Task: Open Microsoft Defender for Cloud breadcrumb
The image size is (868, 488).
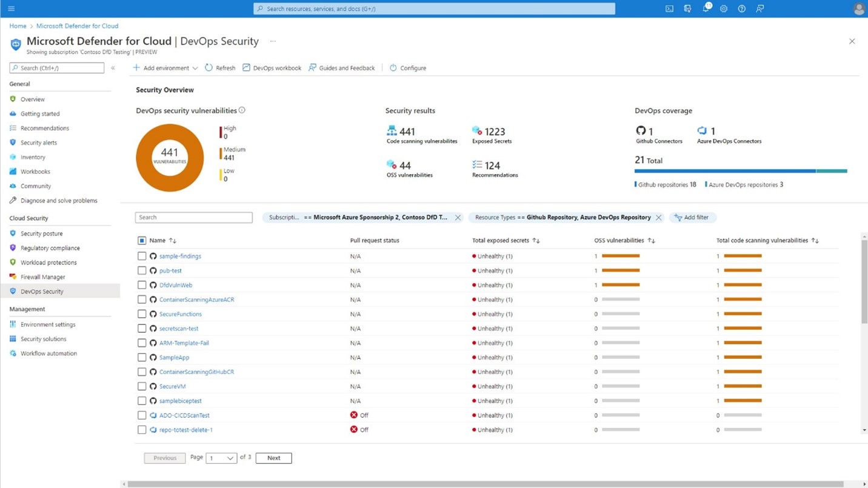Action: click(77, 25)
